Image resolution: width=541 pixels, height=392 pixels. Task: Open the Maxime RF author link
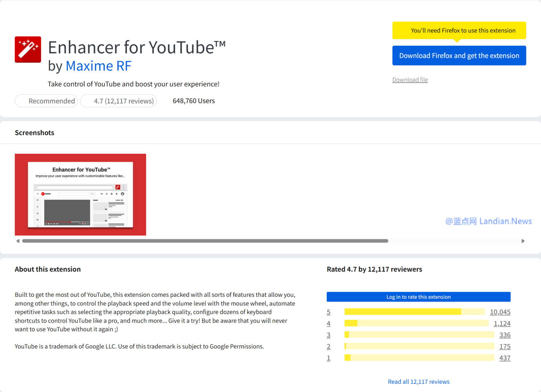point(98,66)
